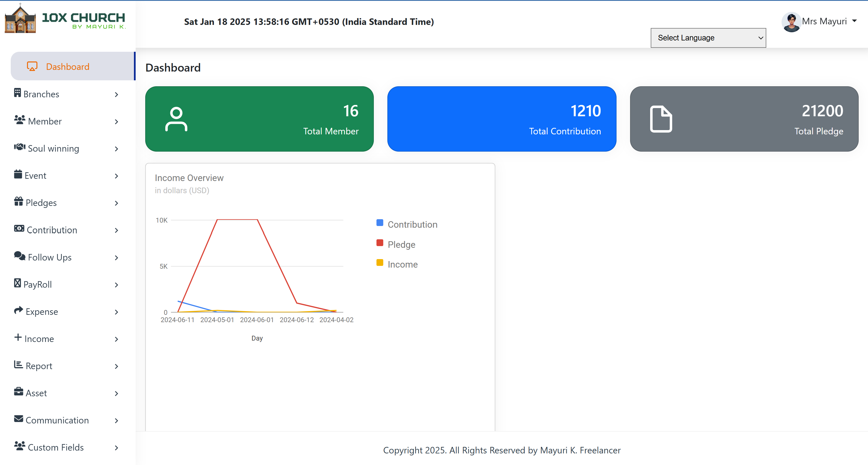Click Mrs Mayuri's profile avatar
This screenshot has height=465, width=868.
(x=791, y=22)
